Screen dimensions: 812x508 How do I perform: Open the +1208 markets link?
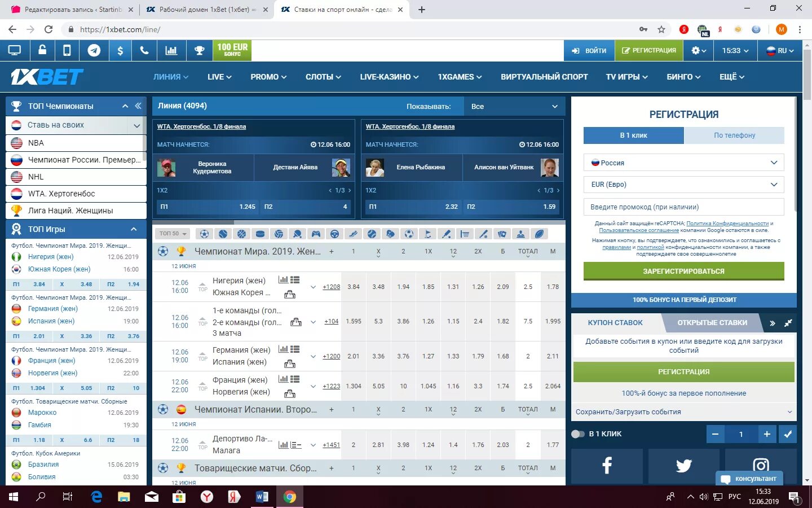(332, 287)
